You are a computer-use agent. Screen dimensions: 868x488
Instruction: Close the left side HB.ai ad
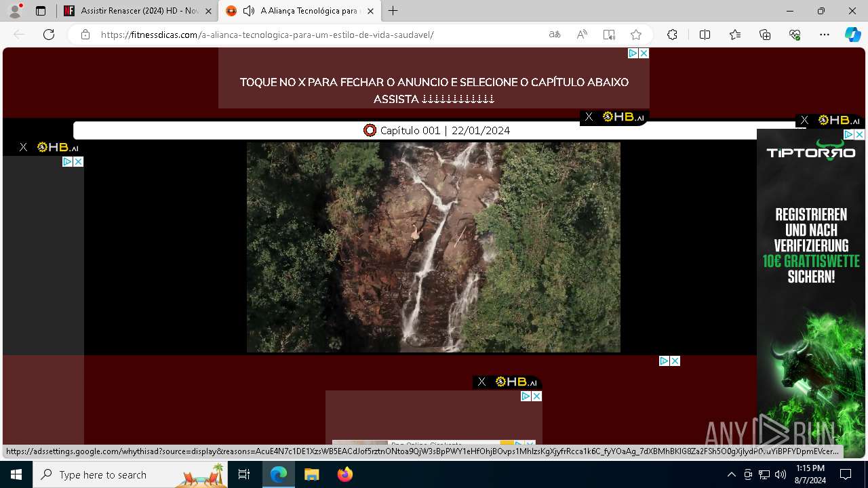[x=23, y=147]
